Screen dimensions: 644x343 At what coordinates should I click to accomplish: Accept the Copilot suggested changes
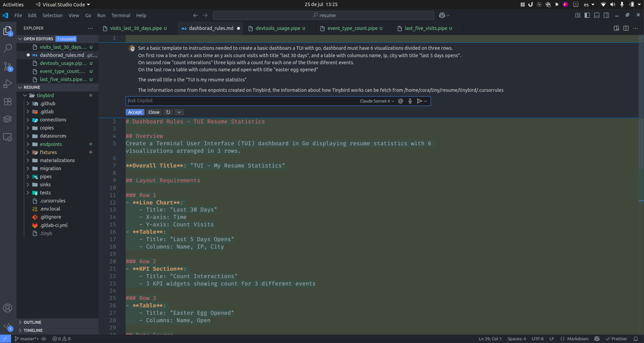coord(135,112)
